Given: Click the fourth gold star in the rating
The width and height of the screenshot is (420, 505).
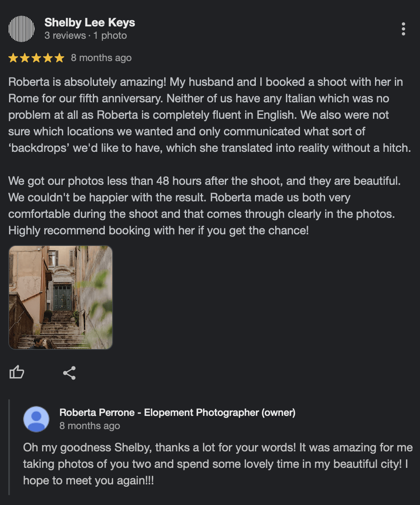Looking at the screenshot, I should coord(48,58).
